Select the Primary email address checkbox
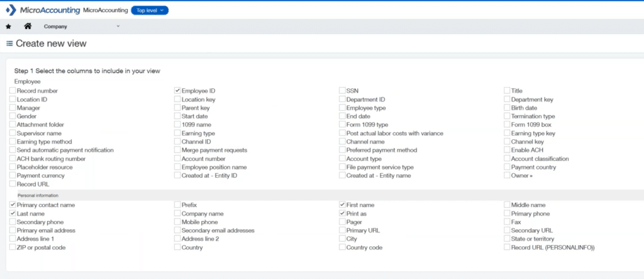 13,231
